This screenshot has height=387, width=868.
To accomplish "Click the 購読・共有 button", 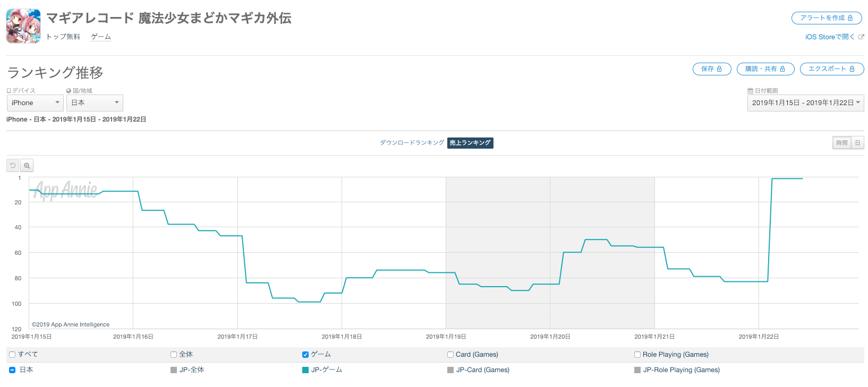I will click(x=765, y=69).
